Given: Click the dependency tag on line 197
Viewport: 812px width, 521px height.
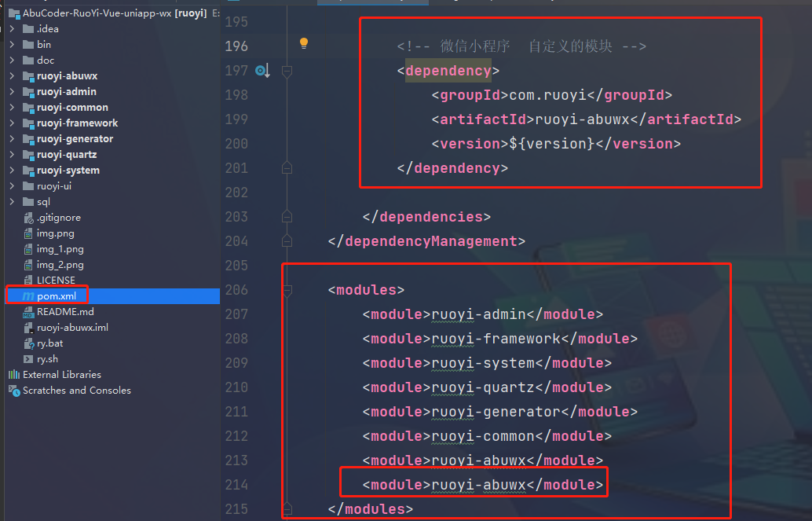Looking at the screenshot, I should 448,71.
